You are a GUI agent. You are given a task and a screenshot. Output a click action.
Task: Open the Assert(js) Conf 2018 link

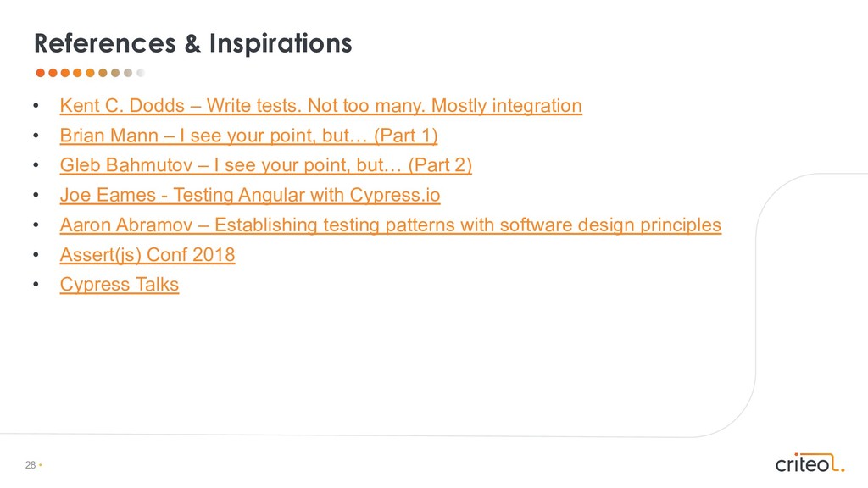tap(147, 255)
